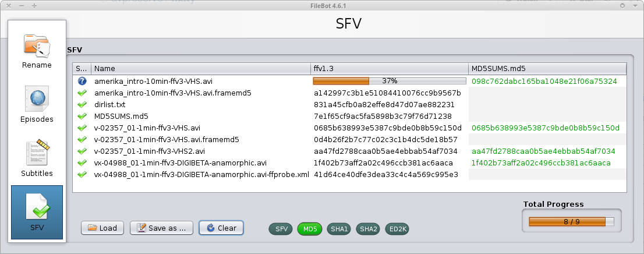Open the Subtitles panel icon

(x=37, y=155)
